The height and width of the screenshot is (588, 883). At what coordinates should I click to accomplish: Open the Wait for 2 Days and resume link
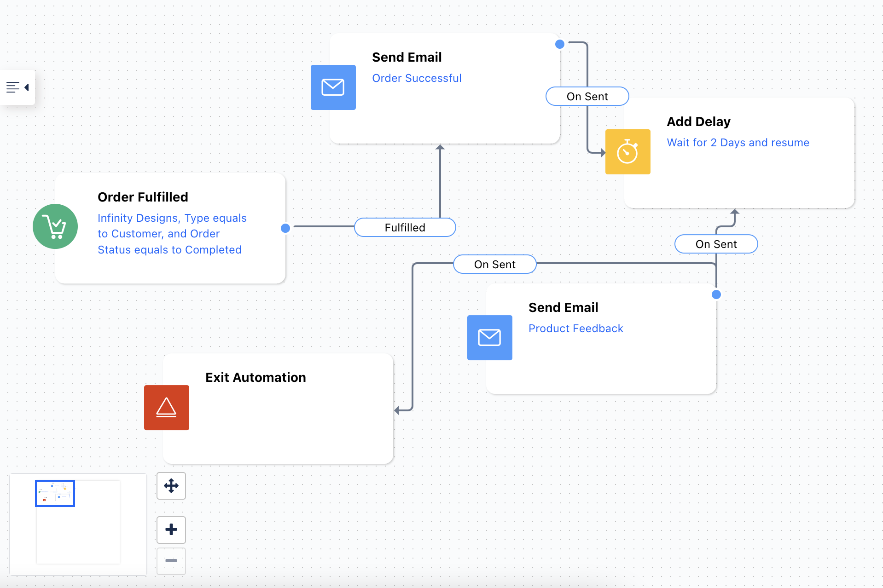[738, 143]
